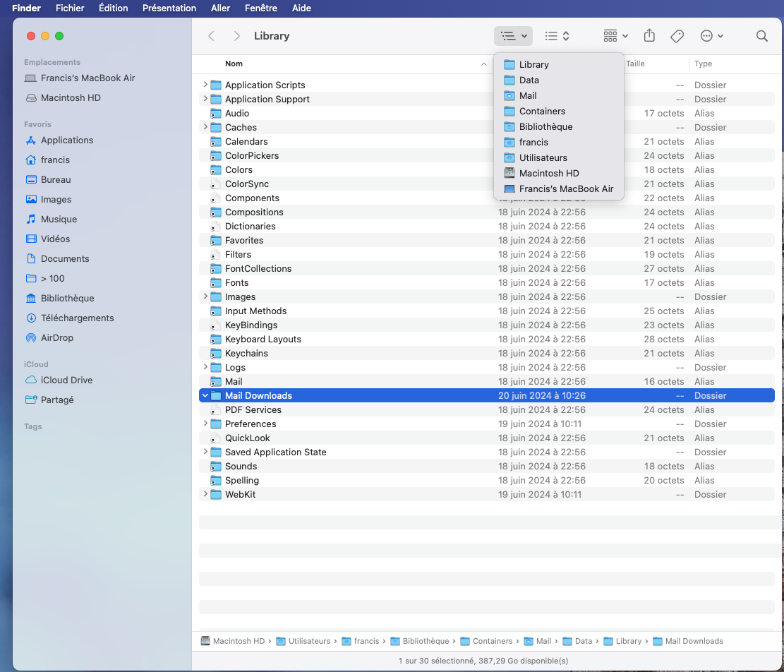The image size is (784, 672).
Task: Expand the Preferences folder triangle
Action: 205,424
